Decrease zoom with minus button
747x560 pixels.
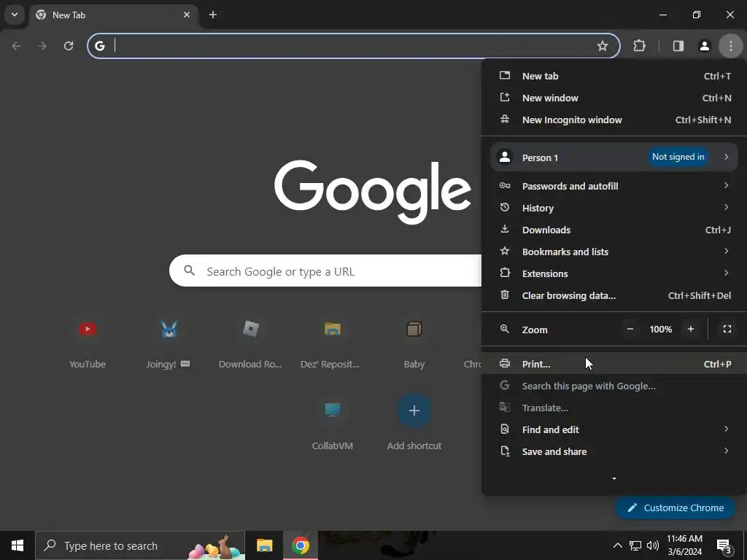[630, 329]
